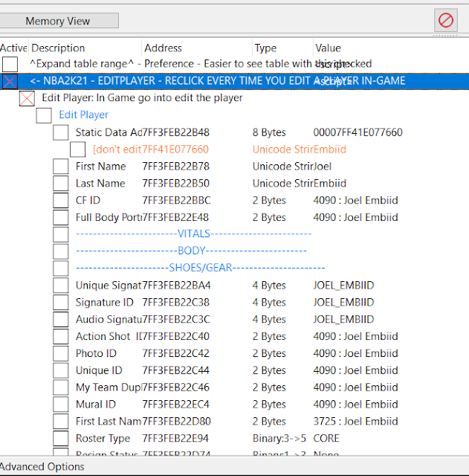Select the VITALS separator label
Image resolution: width=469 pixels, height=476 pixels.
pyautogui.click(x=193, y=234)
